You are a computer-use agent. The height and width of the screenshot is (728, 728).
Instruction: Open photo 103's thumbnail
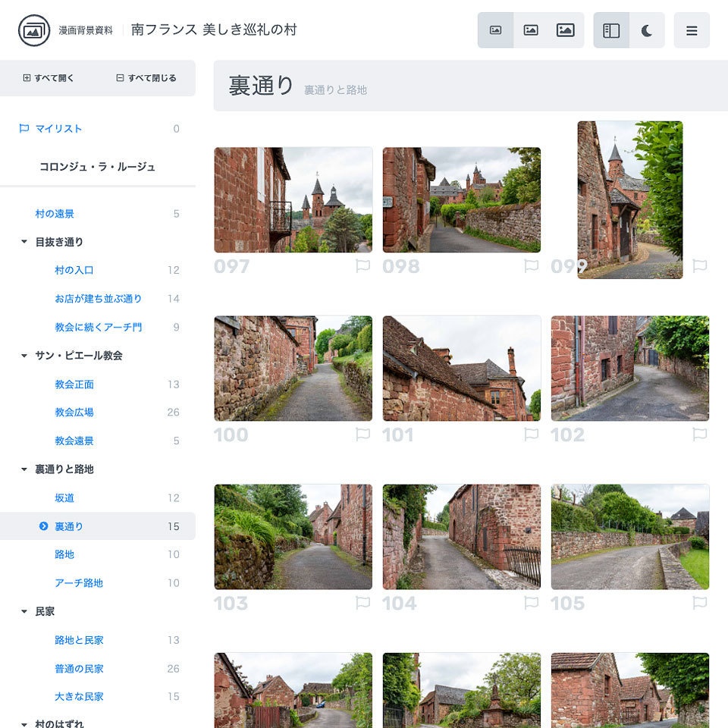pos(293,537)
